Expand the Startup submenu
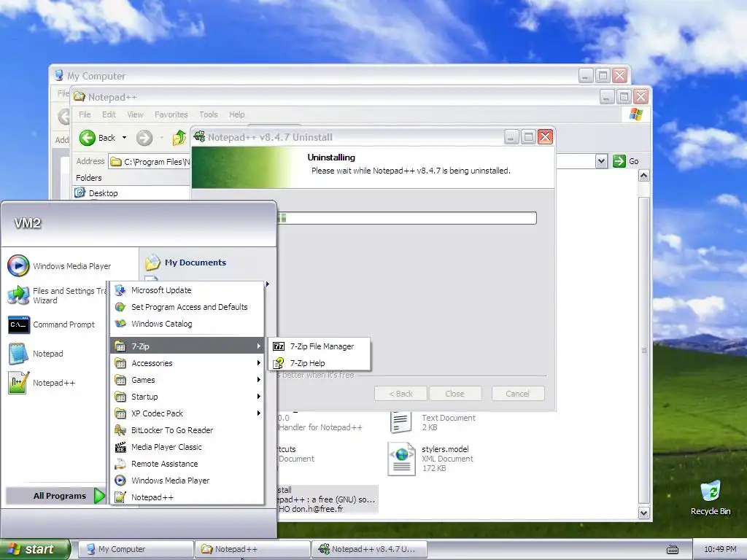Viewport: 747px width, 560px height. (187, 397)
